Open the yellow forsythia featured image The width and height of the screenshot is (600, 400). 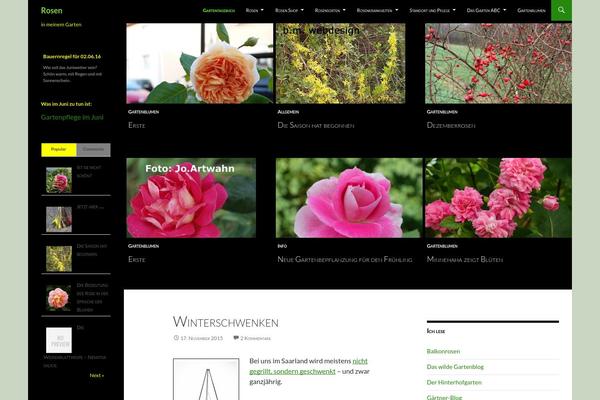click(341, 64)
